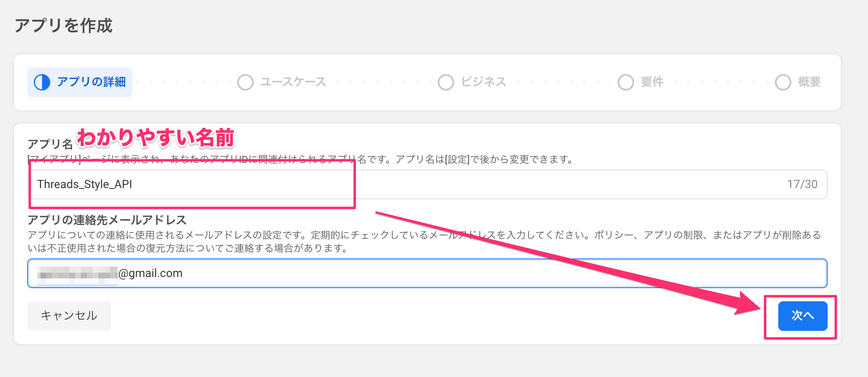
Task: Click the half-filled circle icon for アプリの詳細
Action: click(42, 82)
